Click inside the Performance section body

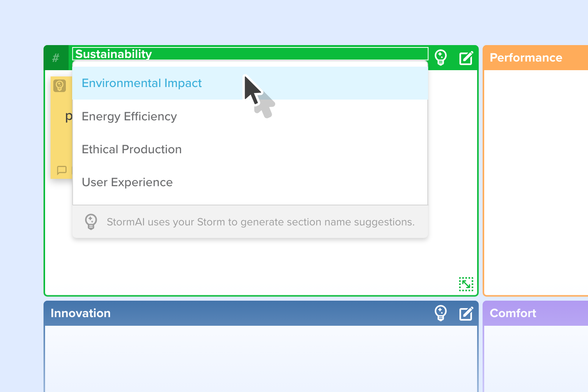click(536, 182)
